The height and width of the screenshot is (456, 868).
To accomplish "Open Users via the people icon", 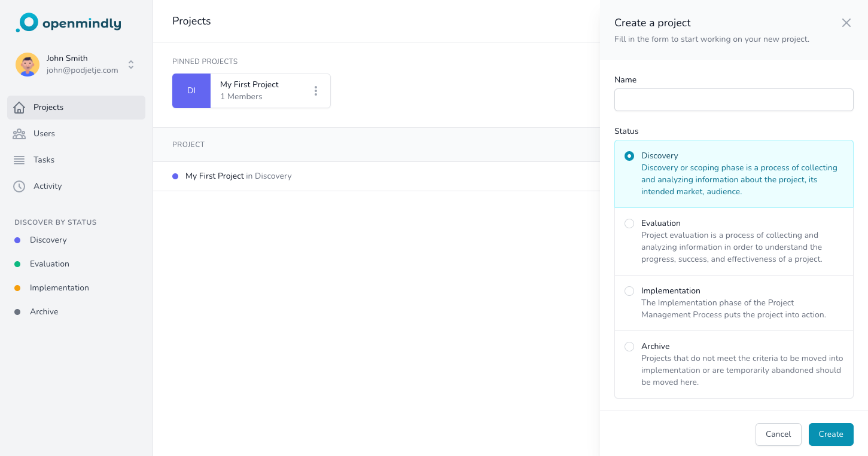I will 19,134.
